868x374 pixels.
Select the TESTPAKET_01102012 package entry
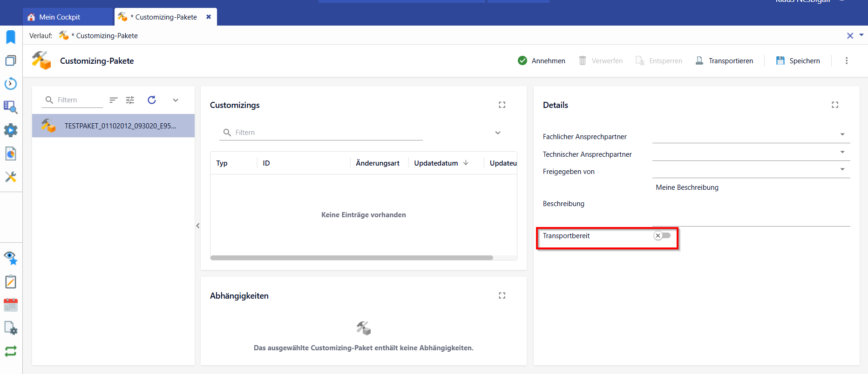tap(113, 126)
